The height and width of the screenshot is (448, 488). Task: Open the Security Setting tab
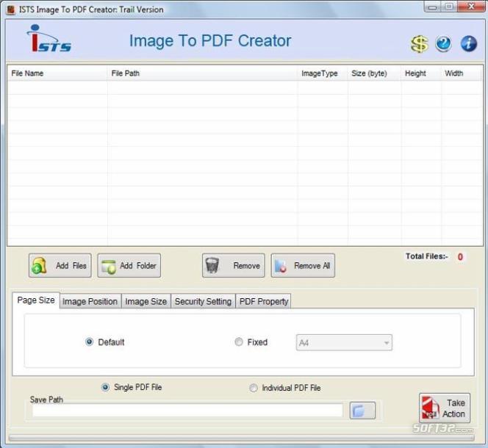tap(203, 301)
